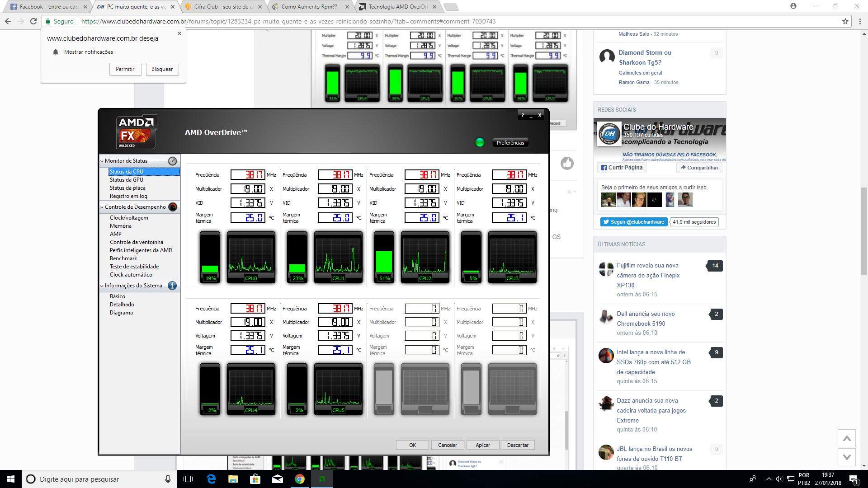
Task: Click the Chrome icon on the taskbar
Action: coord(299,479)
